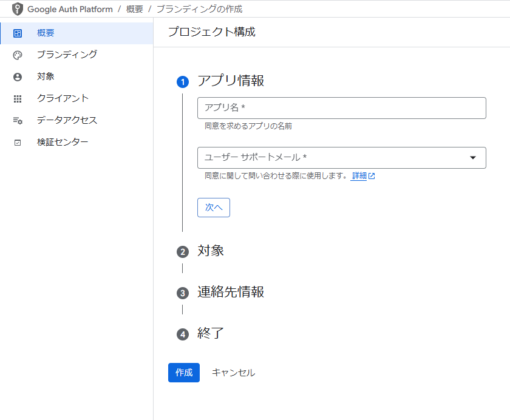Click the 概要 dashboard icon in sidebar

(18, 33)
